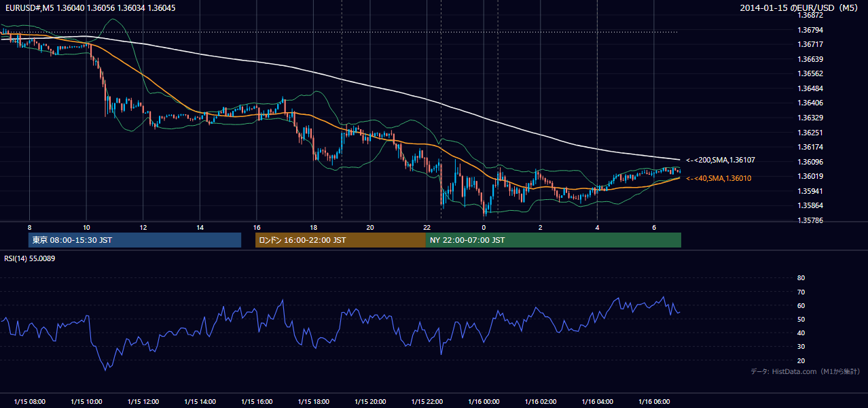This screenshot has height=408, width=868.
Task: Click RSI axis level 40
Action: (801, 333)
